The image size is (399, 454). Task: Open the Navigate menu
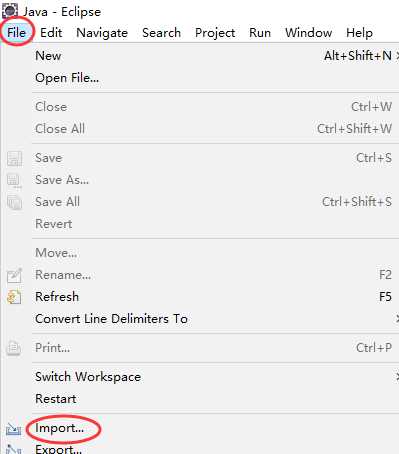click(x=102, y=33)
